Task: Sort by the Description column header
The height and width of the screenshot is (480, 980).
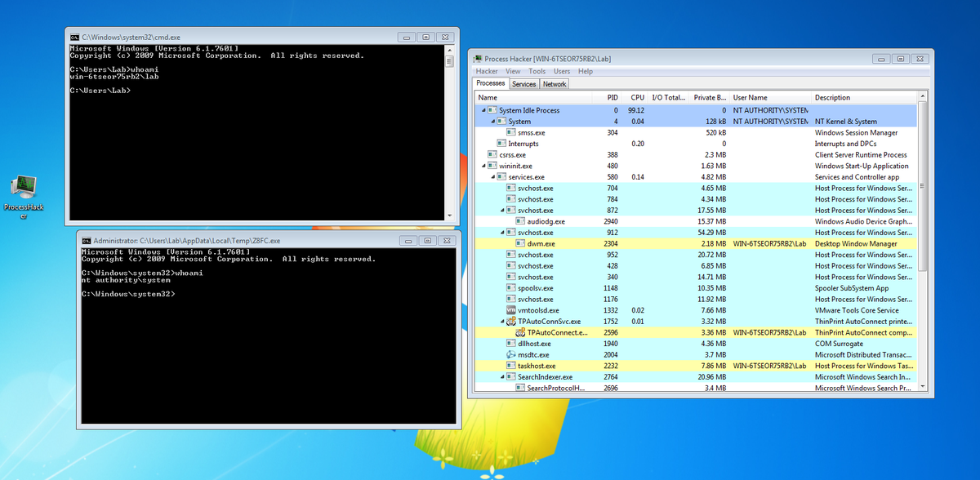Action: pyautogui.click(x=863, y=98)
